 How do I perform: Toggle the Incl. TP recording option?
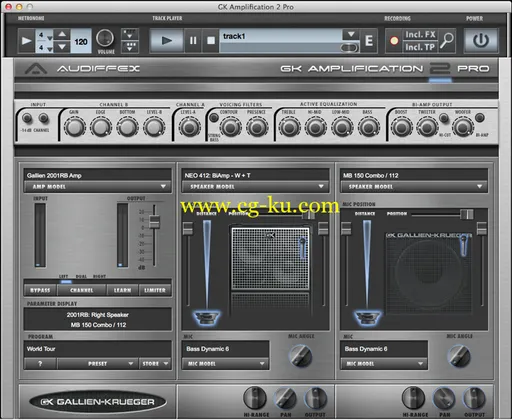coord(420,47)
